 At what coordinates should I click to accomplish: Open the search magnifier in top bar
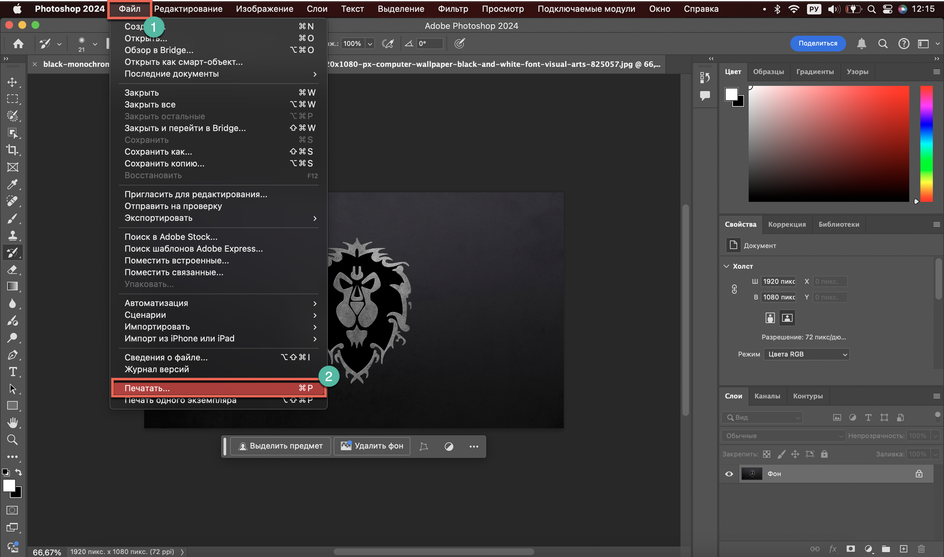click(x=883, y=43)
